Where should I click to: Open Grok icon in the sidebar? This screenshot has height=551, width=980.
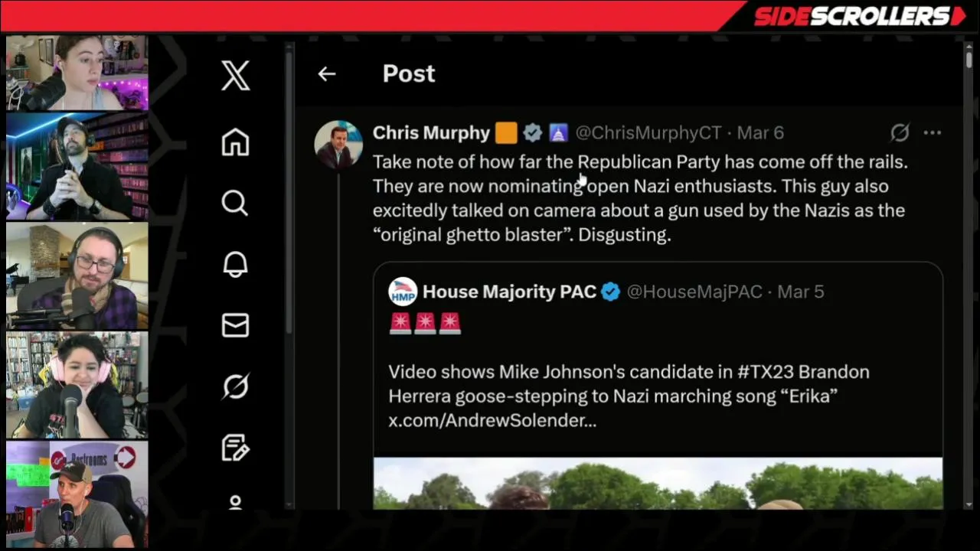click(x=235, y=386)
